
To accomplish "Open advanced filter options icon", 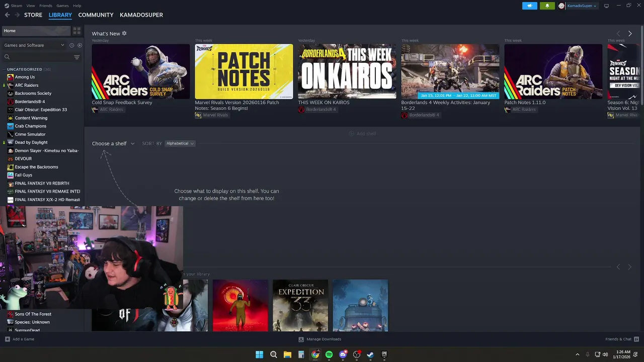I will tap(77, 57).
